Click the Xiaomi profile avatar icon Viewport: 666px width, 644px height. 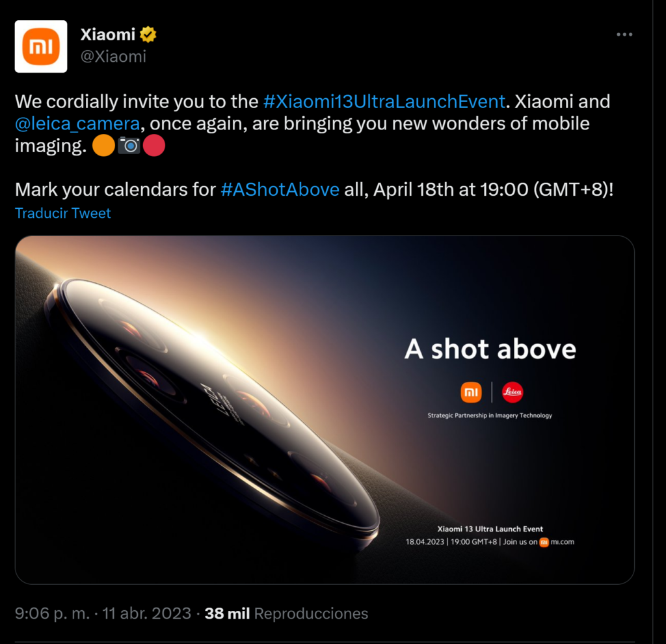(40, 46)
